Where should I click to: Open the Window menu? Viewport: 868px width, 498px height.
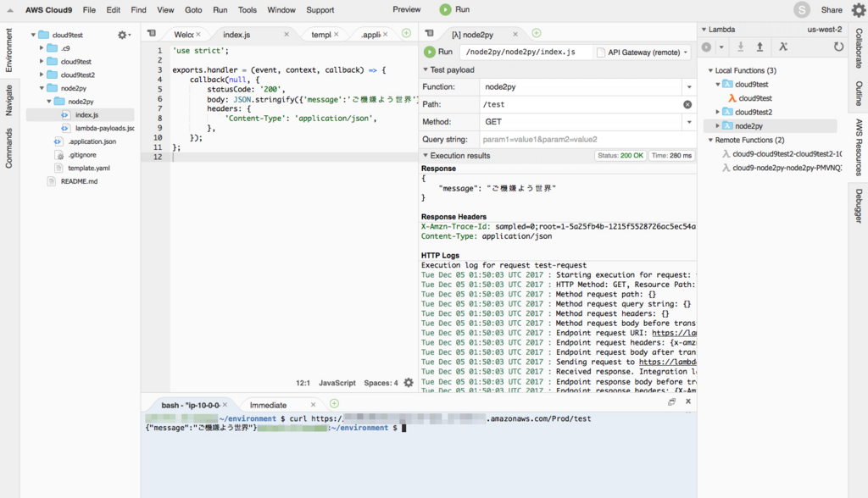pyautogui.click(x=281, y=10)
